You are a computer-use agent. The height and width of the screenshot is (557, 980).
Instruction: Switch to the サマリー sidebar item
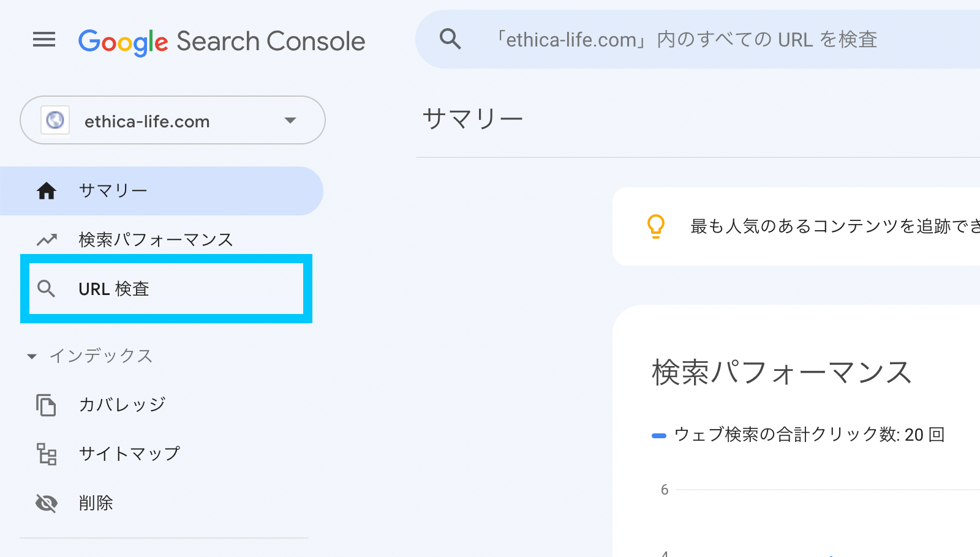coord(113,190)
